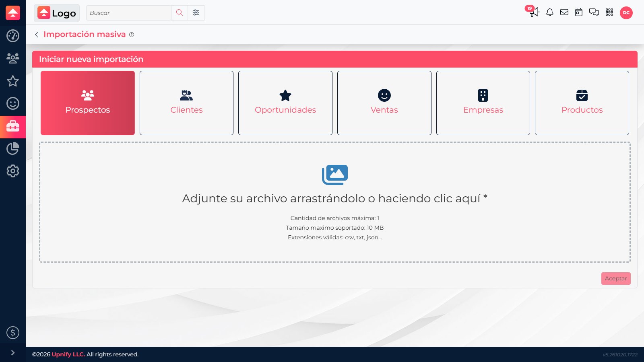Open the dollar sign billing icon

13,333
